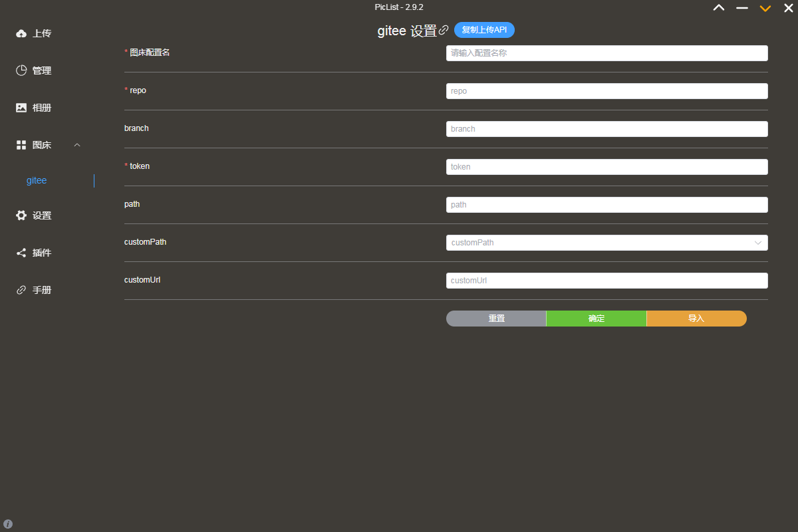The width and height of the screenshot is (798, 532).
Task: Click link icon beside gitee 设置 title
Action: pos(444,30)
